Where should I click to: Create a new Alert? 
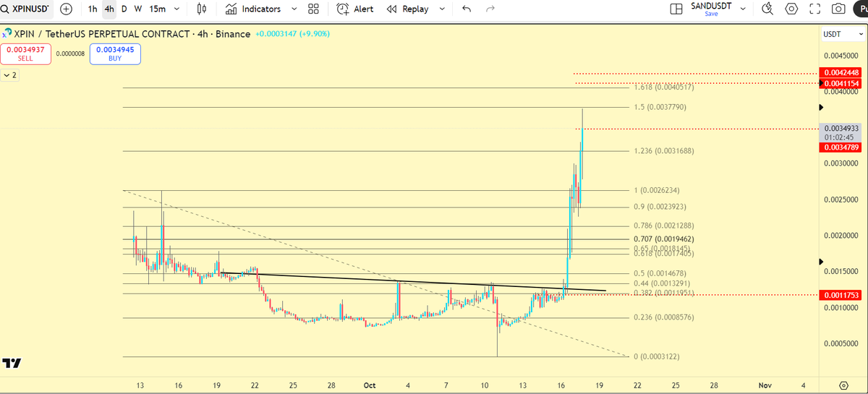click(356, 9)
